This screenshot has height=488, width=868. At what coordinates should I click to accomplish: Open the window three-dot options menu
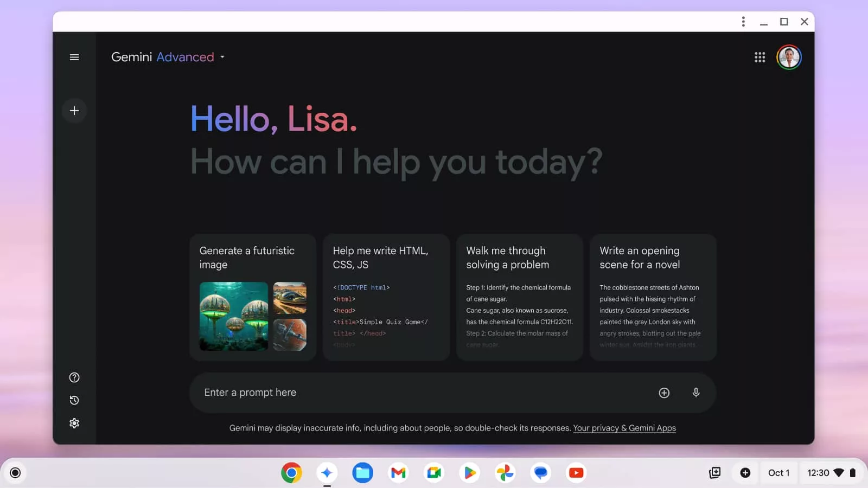point(743,22)
